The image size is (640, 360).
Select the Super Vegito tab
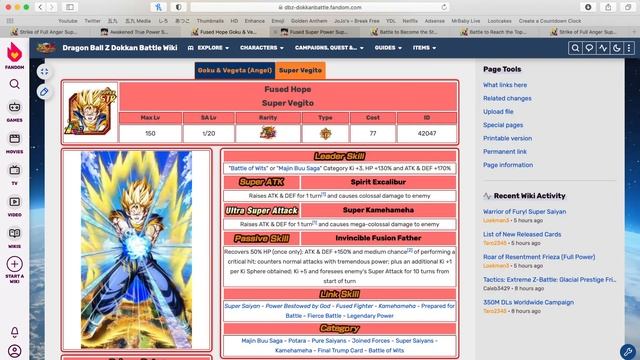pyautogui.click(x=300, y=70)
